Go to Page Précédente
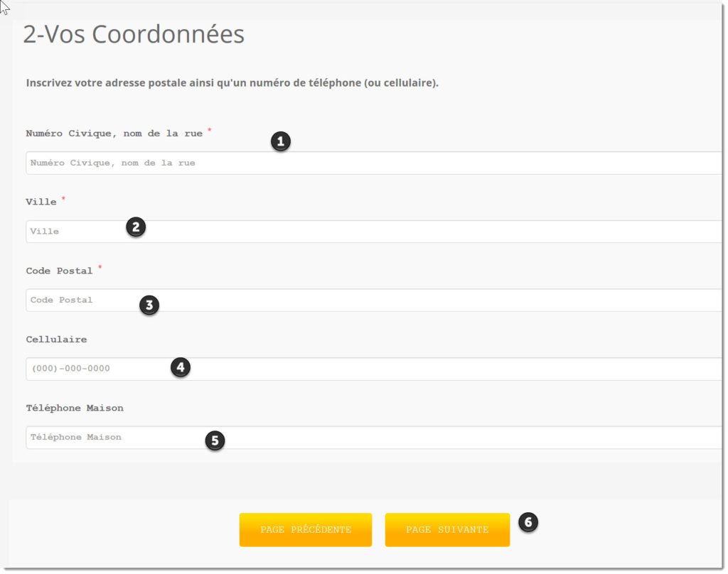The width and height of the screenshot is (728, 574). click(x=306, y=530)
